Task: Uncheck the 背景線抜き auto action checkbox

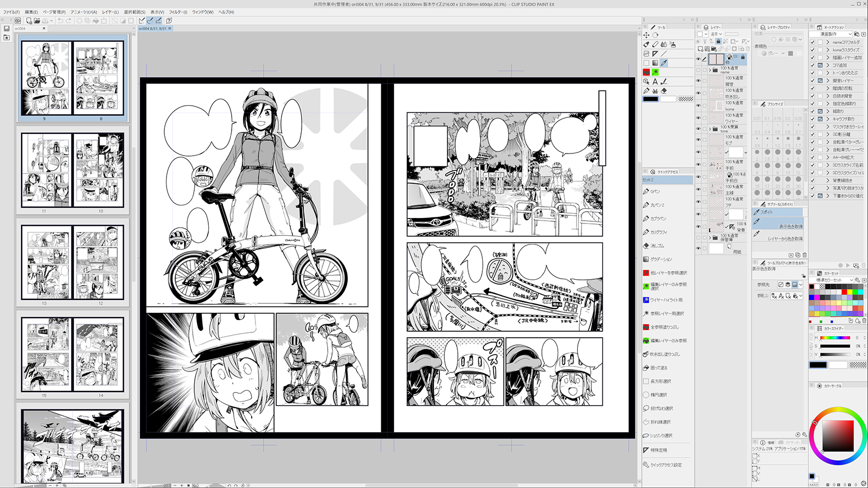Action: click(x=813, y=181)
